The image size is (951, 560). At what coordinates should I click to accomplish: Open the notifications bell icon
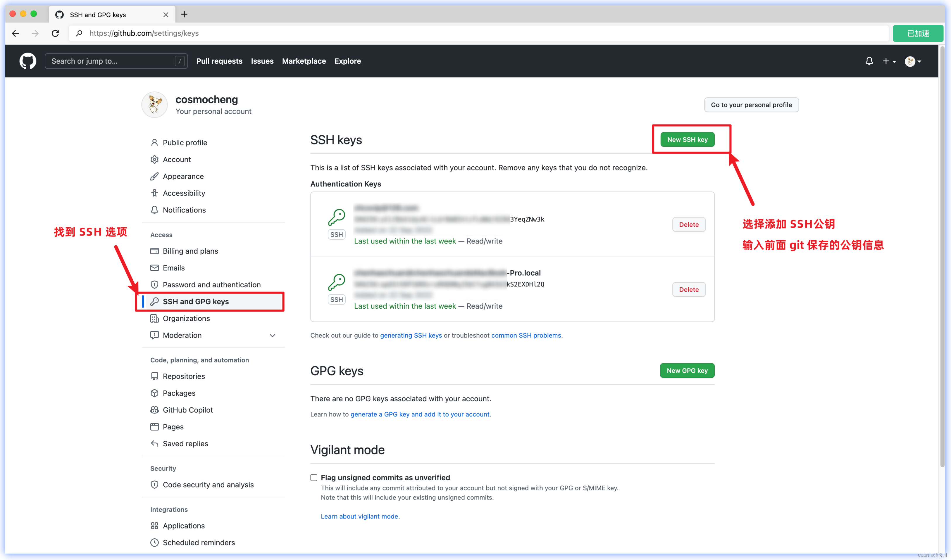tap(869, 61)
